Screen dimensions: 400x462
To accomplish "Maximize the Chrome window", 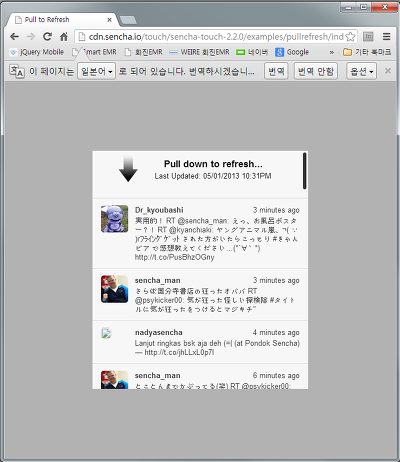I will tap(363, 7).
